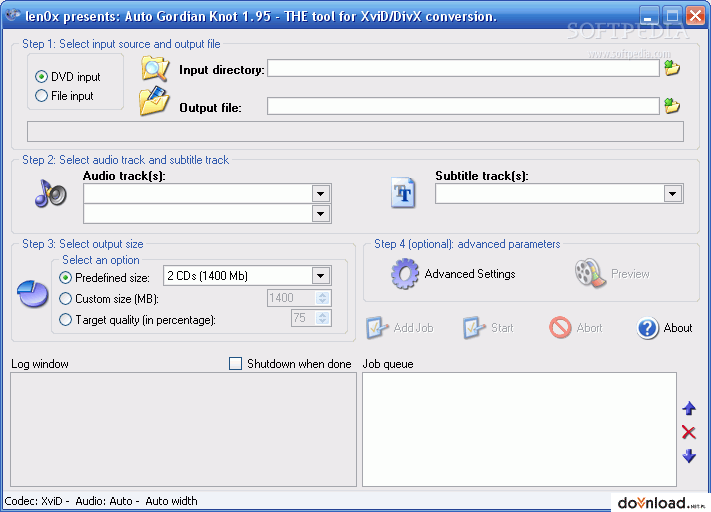711x512 pixels.
Task: Click the pie chart output size icon
Action: point(33,293)
